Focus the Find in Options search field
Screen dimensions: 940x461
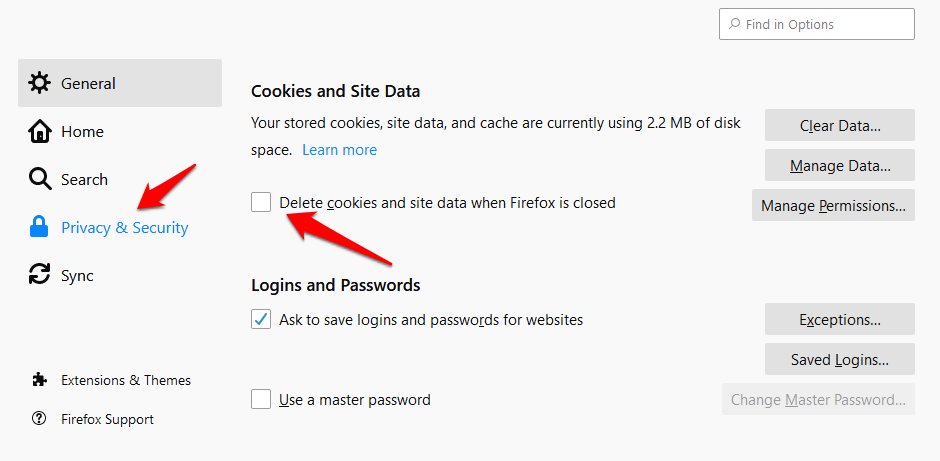click(x=816, y=24)
